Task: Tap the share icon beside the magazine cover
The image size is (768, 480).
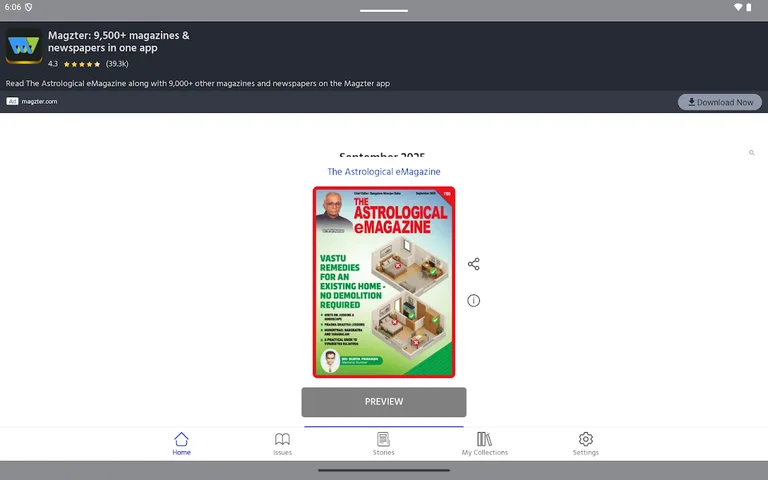Action: pyautogui.click(x=473, y=264)
